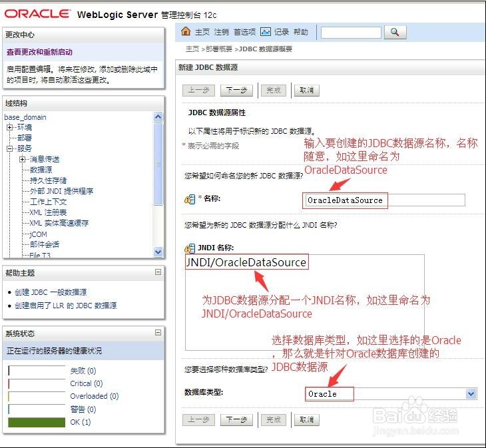Click JDBC 数据源概要 in the breadcrumb
The height and width of the screenshot is (448, 486).
(266, 49)
